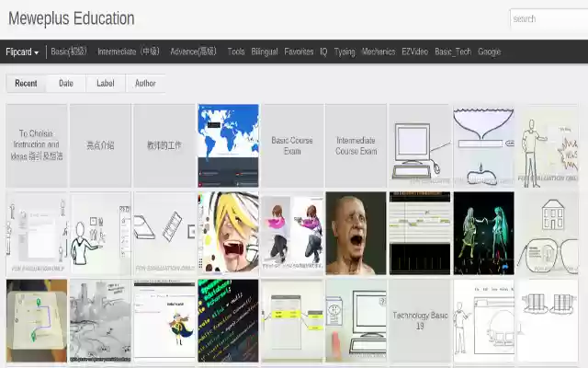Select the Basic_Tech menu item
The height and width of the screenshot is (368, 588).
pos(453,52)
